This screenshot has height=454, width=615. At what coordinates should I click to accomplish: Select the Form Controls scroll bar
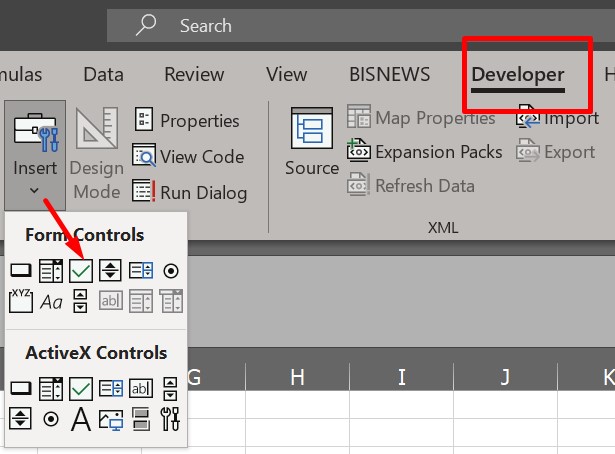click(81, 301)
